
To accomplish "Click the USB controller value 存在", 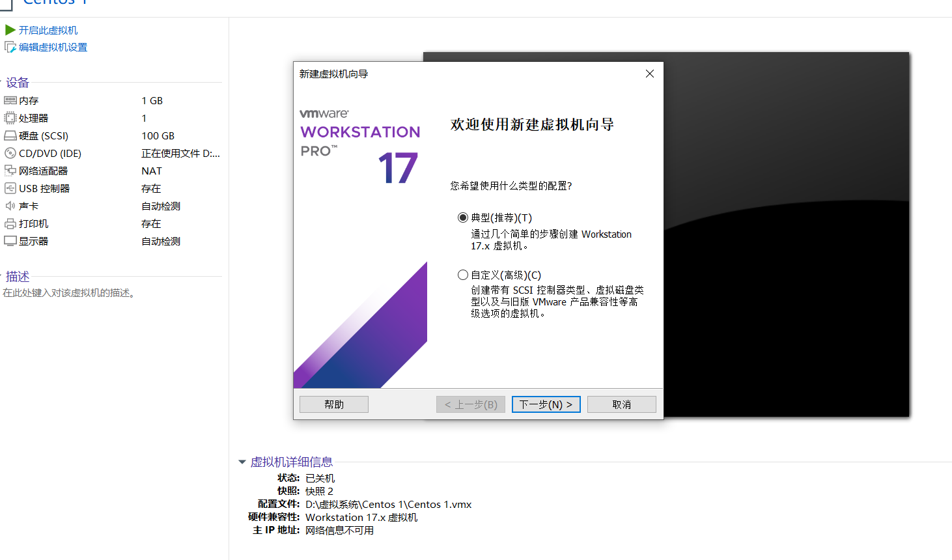I will tap(151, 188).
